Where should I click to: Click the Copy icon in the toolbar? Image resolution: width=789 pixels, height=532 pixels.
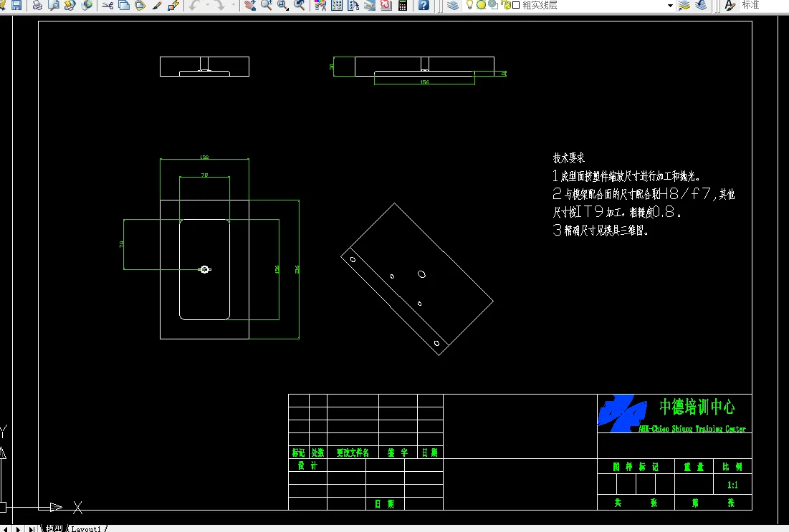tap(124, 5)
